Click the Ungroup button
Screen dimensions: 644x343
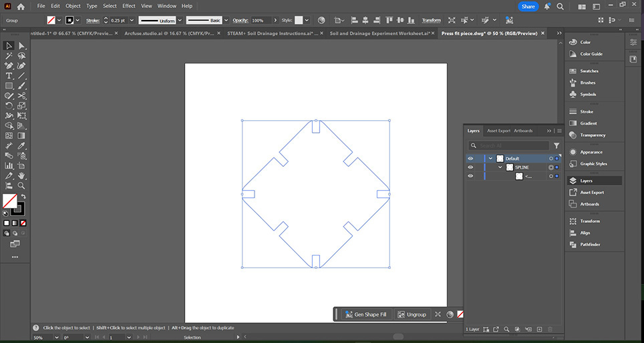412,314
